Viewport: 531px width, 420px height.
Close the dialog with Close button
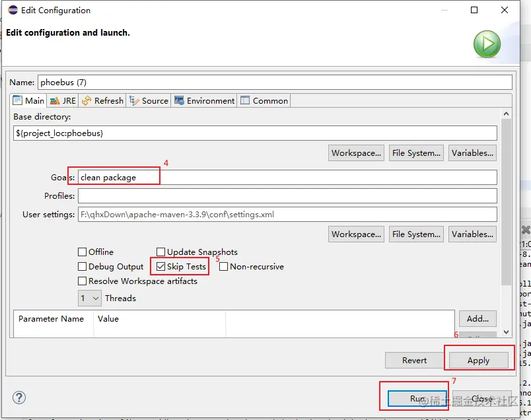tap(482, 399)
